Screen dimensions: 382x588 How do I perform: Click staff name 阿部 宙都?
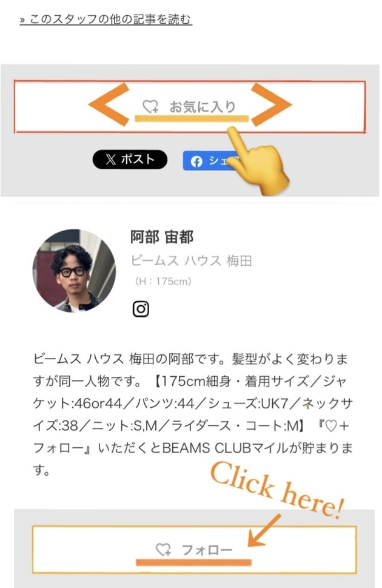(x=162, y=237)
